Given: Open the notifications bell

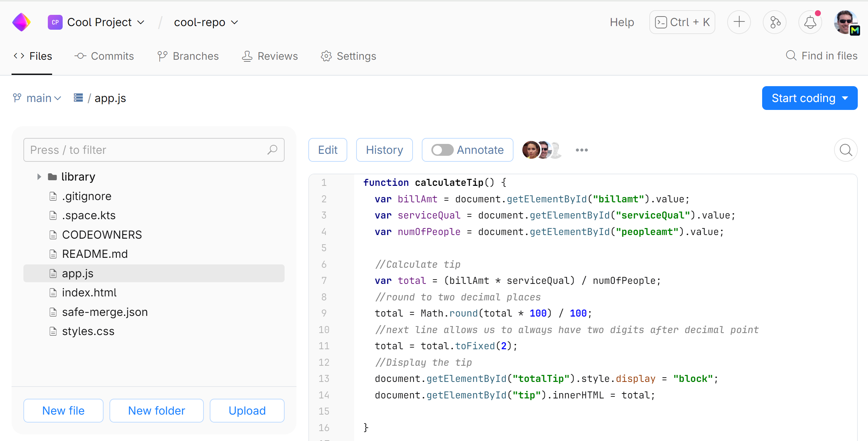Looking at the screenshot, I should click(x=810, y=22).
